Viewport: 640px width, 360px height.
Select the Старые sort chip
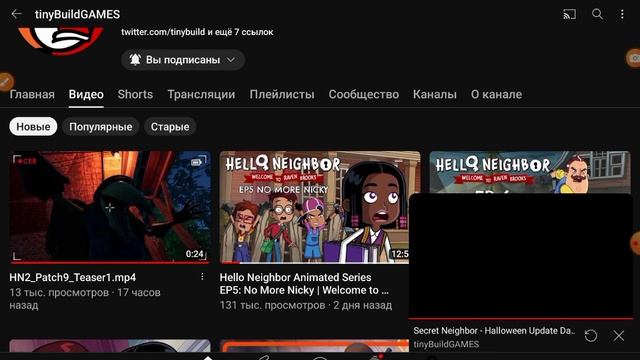[x=170, y=127]
